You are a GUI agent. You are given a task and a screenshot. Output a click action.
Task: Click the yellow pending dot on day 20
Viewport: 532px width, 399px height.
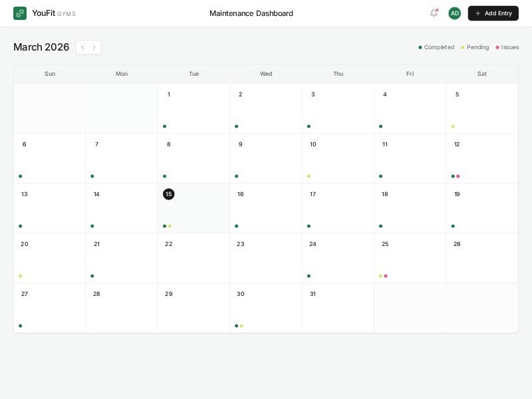(20, 276)
